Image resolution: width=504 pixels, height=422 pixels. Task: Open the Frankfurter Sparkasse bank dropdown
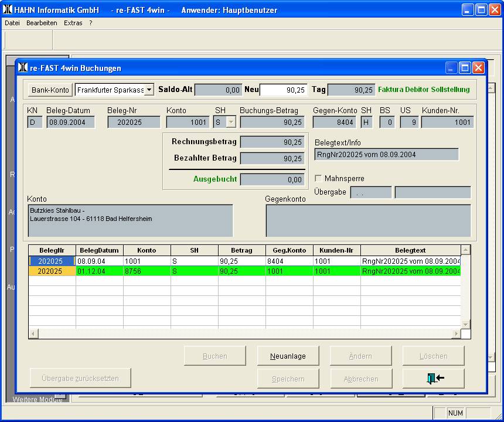click(149, 90)
